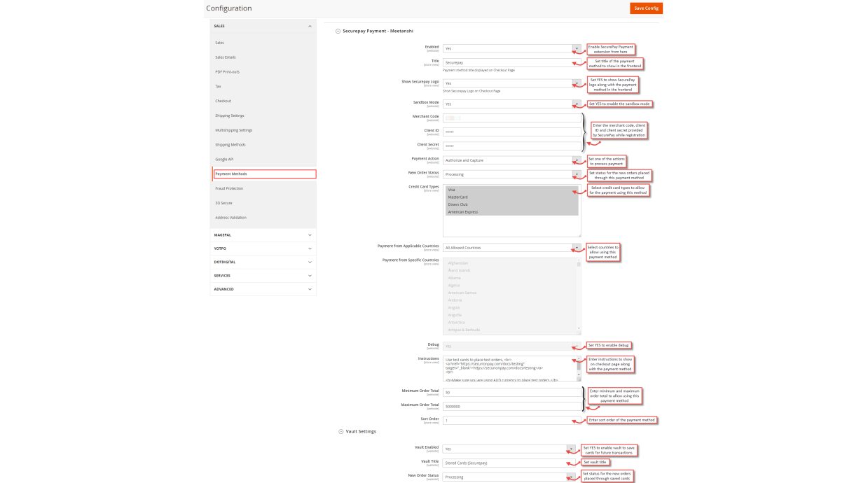Select Diners Club in Credit Card Types
868x483 pixels.
[511, 204]
